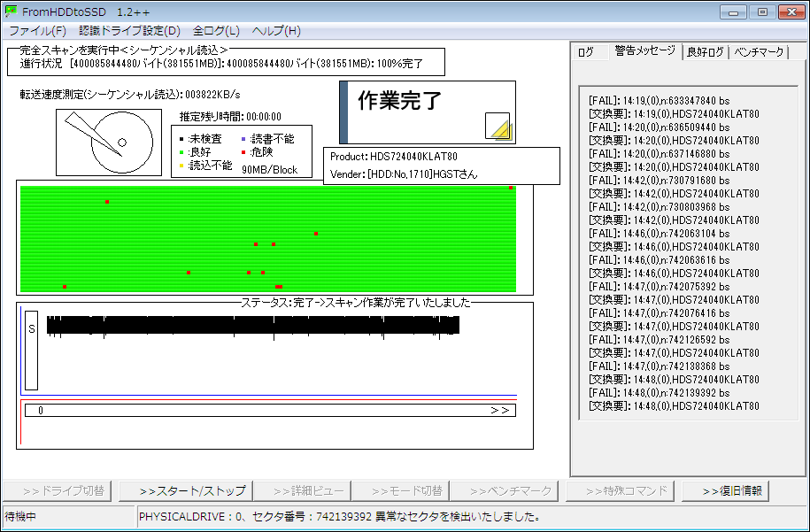
Task: Click log line FAIL n:730791680
Action: tap(660, 181)
